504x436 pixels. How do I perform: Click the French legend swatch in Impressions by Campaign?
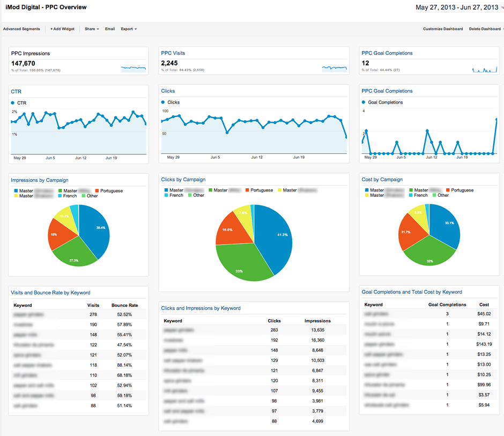[60, 196]
